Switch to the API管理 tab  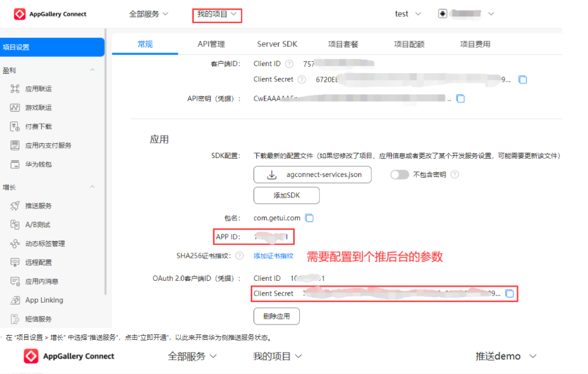tap(211, 44)
